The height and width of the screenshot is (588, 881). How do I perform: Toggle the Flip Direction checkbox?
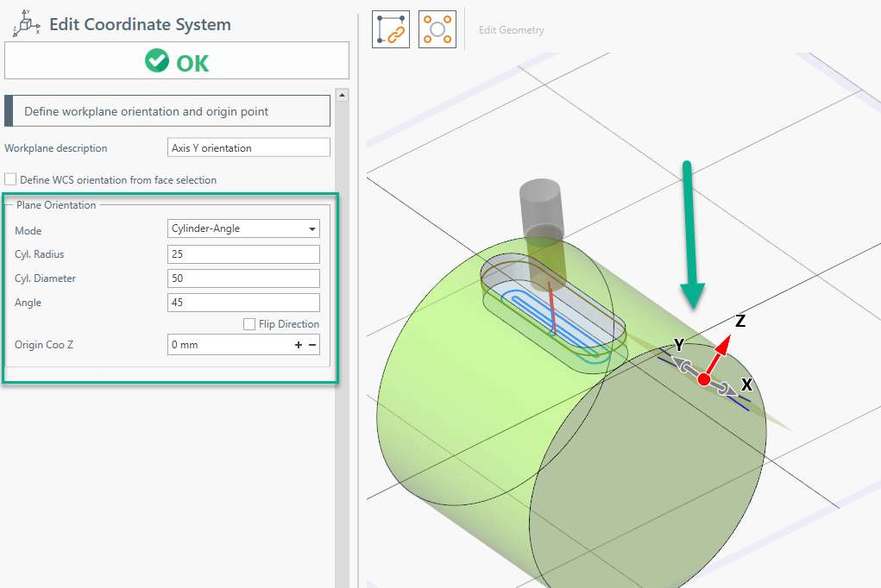click(249, 324)
